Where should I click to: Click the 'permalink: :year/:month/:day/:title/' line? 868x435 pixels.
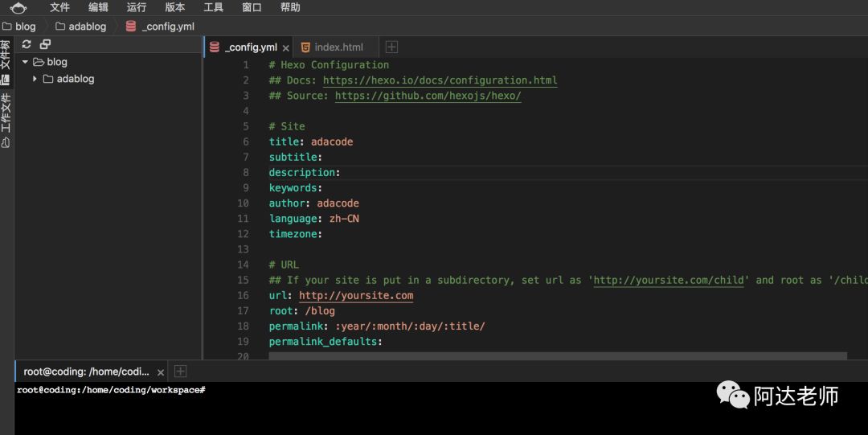377,326
